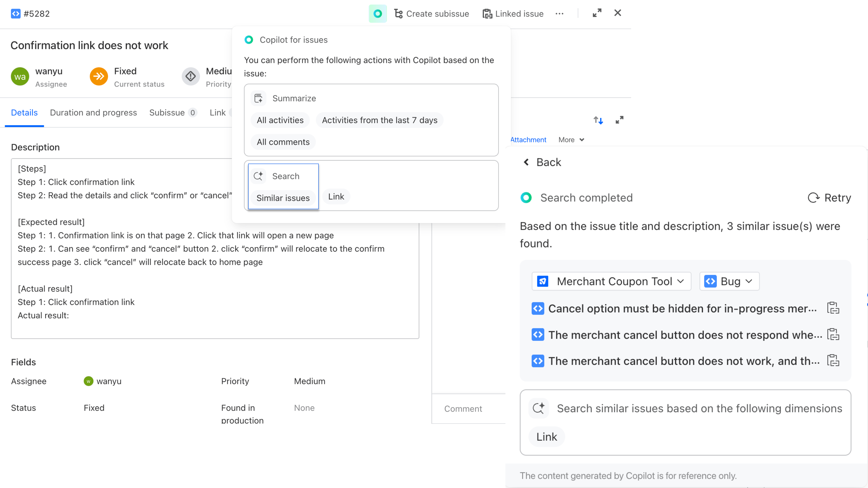
Task: Open the Bug issue type dropdown
Action: coord(729,281)
